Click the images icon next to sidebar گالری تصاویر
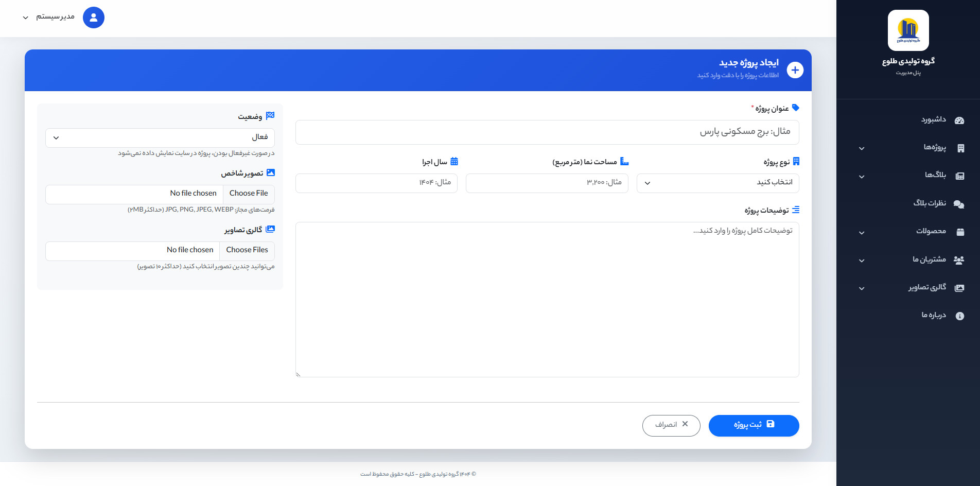Screen dimensions: 980x486 pyautogui.click(x=959, y=288)
